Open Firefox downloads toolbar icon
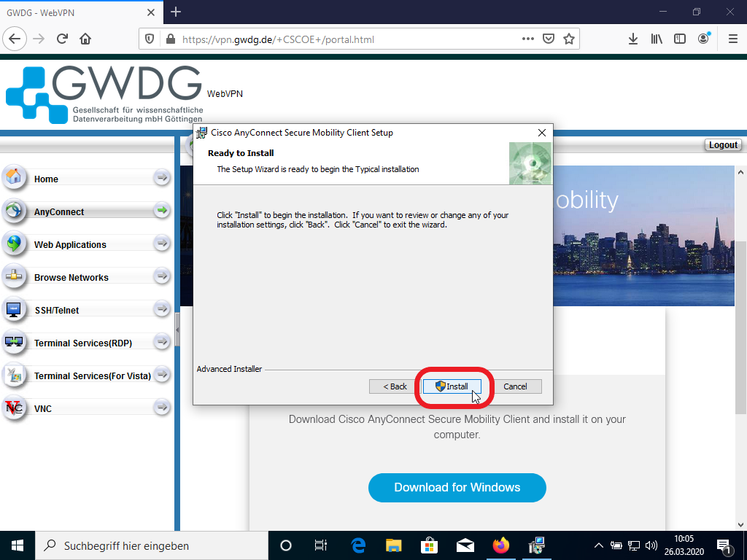The width and height of the screenshot is (747, 560). (632, 39)
